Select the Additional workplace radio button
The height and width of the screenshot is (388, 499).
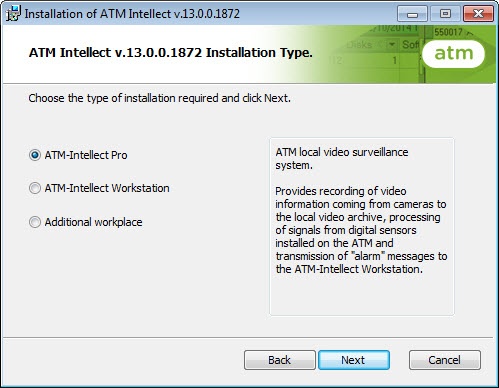point(35,222)
